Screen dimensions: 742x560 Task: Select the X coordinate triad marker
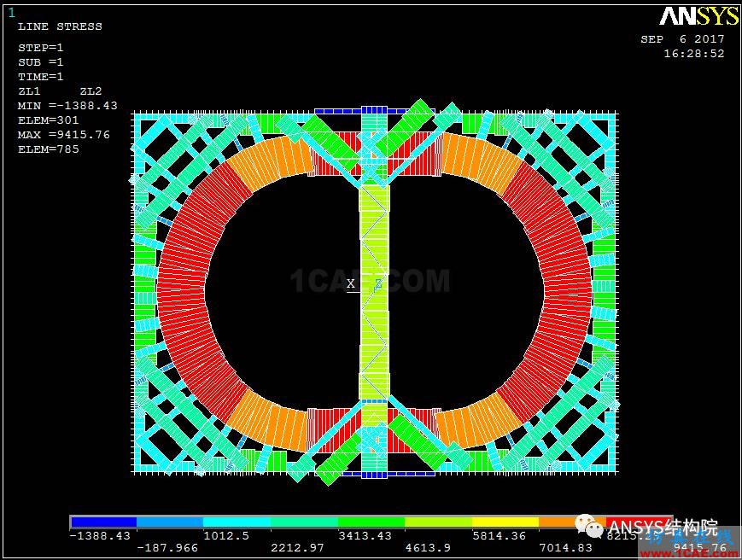coord(351,283)
